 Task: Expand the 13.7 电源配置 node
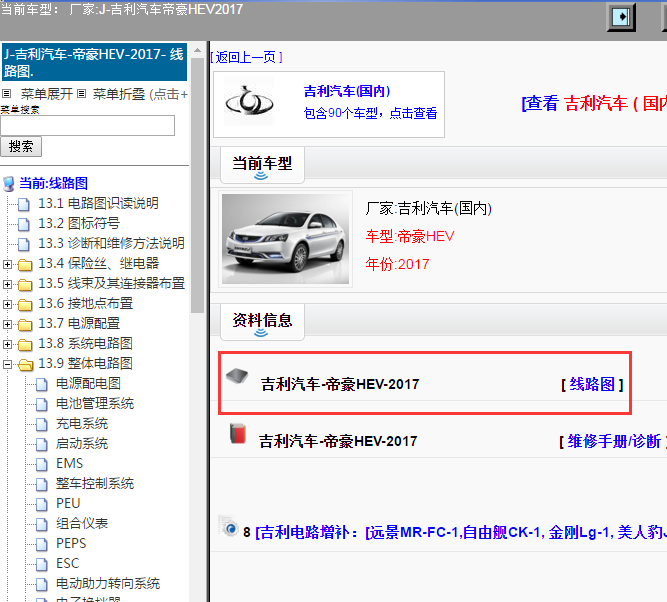(x=7, y=324)
